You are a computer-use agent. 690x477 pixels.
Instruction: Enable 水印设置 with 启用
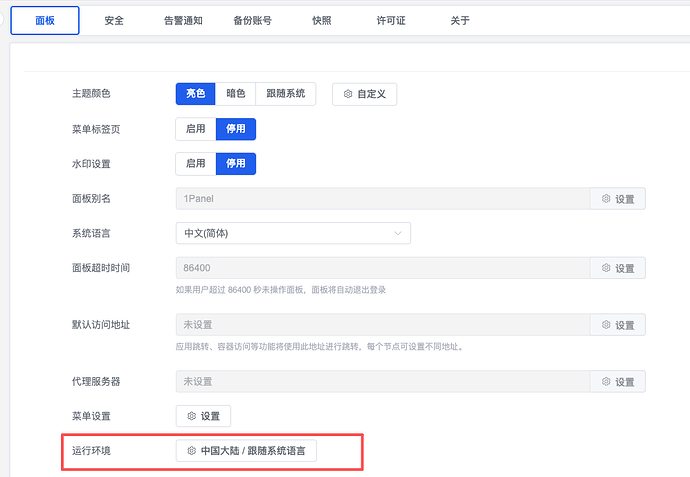point(196,164)
